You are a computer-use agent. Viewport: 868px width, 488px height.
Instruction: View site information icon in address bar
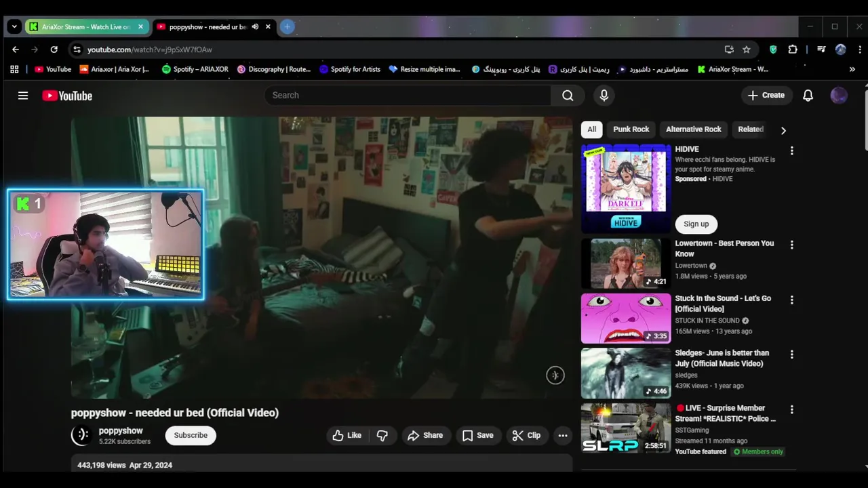(x=77, y=49)
